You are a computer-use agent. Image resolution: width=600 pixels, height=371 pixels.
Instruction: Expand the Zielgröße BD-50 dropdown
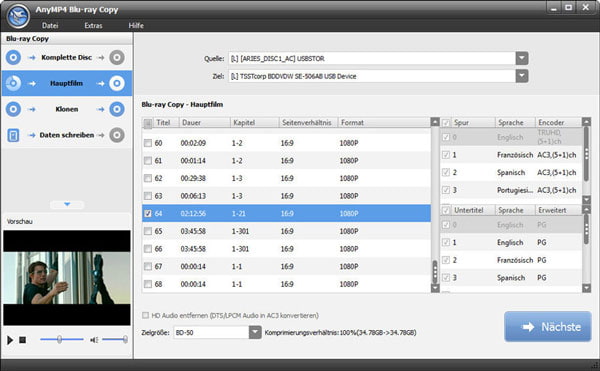point(255,332)
